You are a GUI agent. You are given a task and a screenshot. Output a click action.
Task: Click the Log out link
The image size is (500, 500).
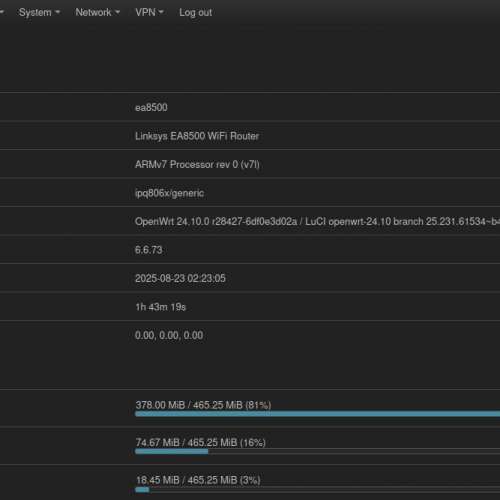(195, 13)
